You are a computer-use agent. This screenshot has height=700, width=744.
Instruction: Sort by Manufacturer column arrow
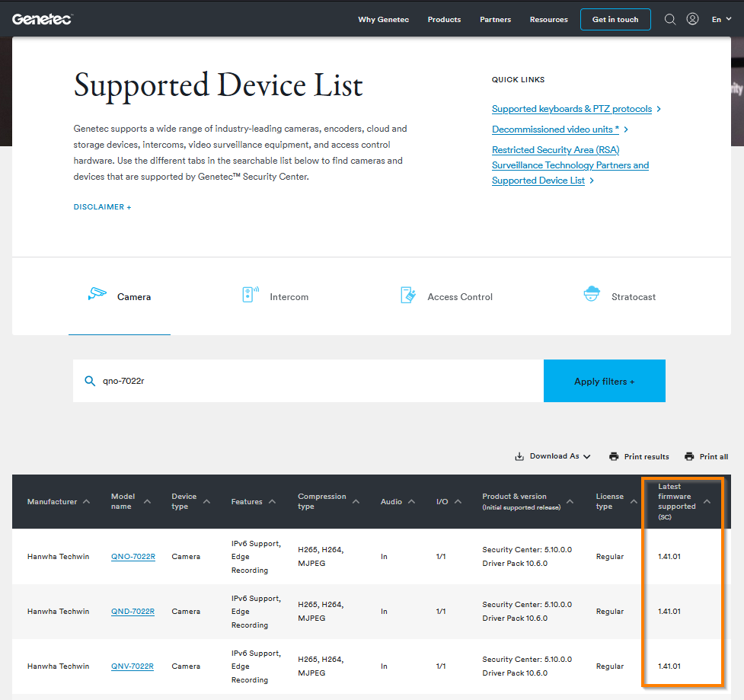tap(86, 501)
